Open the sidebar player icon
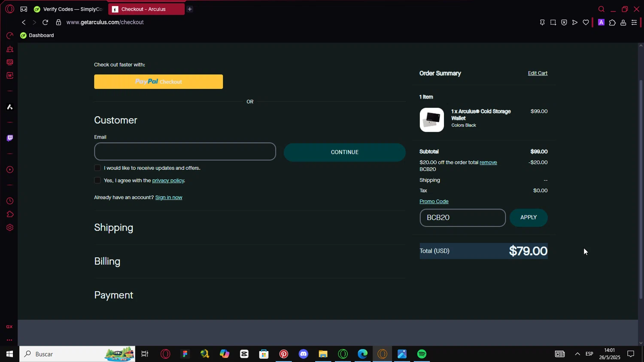Screen dimensions: 644x362 pyautogui.click(x=9, y=169)
